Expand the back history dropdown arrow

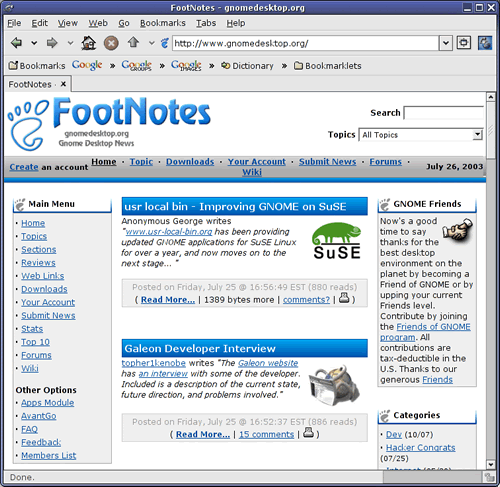34,43
